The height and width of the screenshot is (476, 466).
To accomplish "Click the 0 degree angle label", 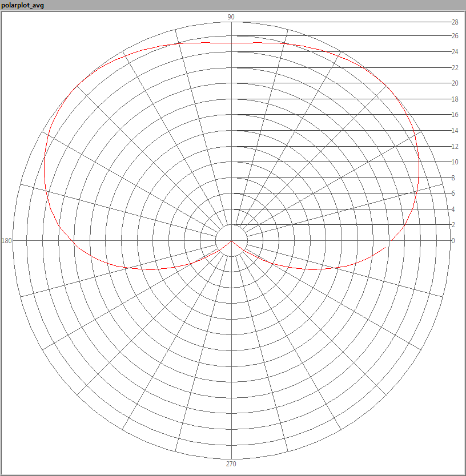I will point(453,241).
